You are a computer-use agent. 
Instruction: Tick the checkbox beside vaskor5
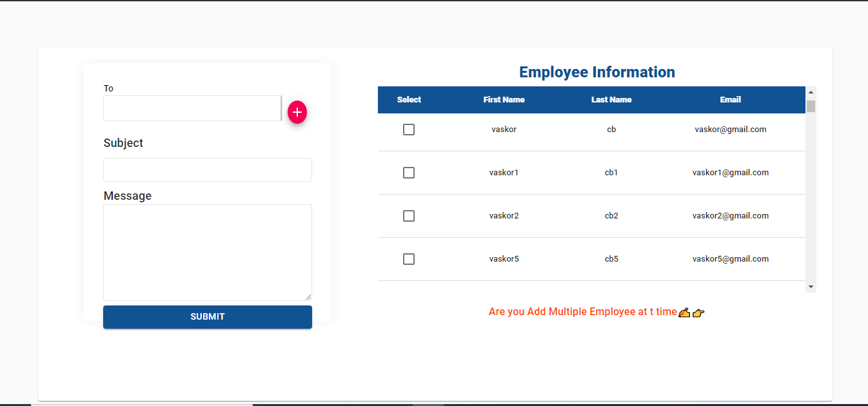[x=409, y=258]
